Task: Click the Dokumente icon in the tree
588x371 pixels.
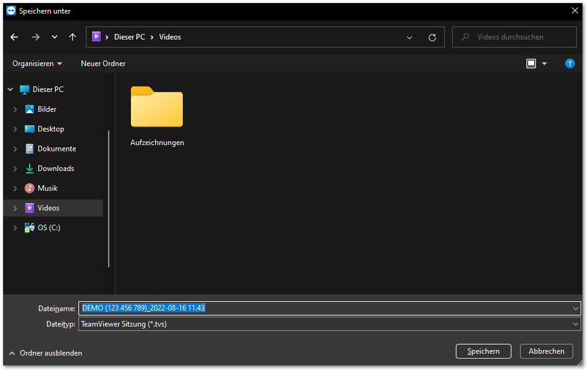Action: pos(29,149)
